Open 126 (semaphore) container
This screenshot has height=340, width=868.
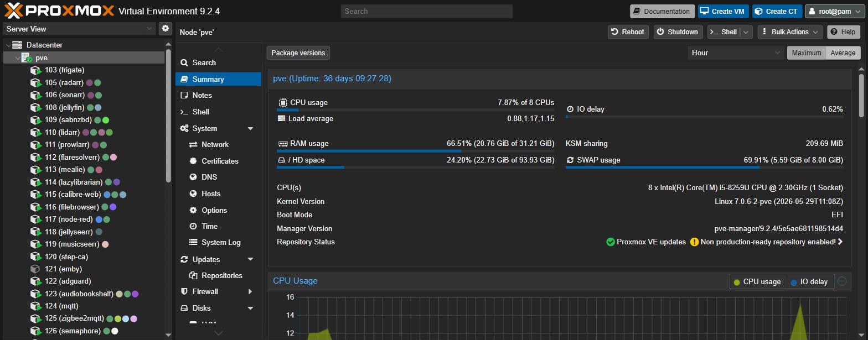[73, 331]
